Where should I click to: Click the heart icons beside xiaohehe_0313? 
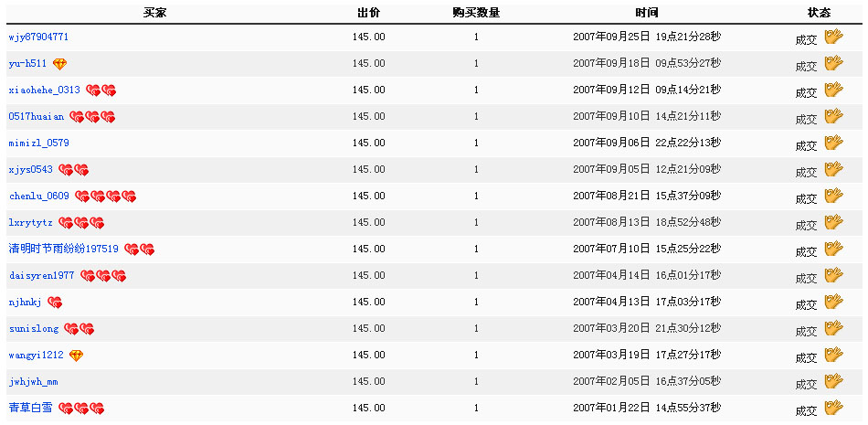tap(101, 90)
